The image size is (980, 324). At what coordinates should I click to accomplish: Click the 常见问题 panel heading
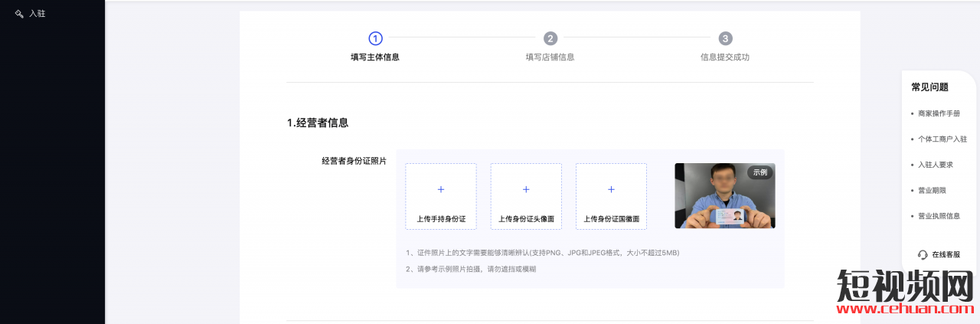929,87
